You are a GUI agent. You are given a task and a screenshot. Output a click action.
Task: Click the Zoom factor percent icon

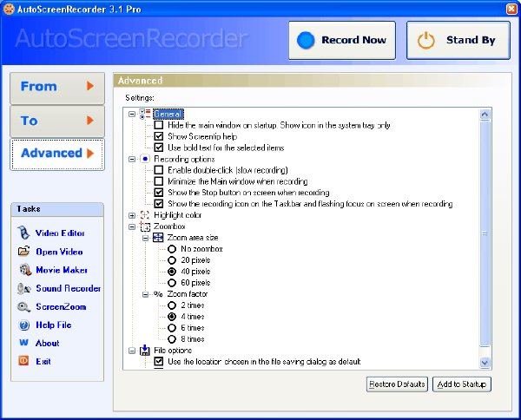(158, 294)
